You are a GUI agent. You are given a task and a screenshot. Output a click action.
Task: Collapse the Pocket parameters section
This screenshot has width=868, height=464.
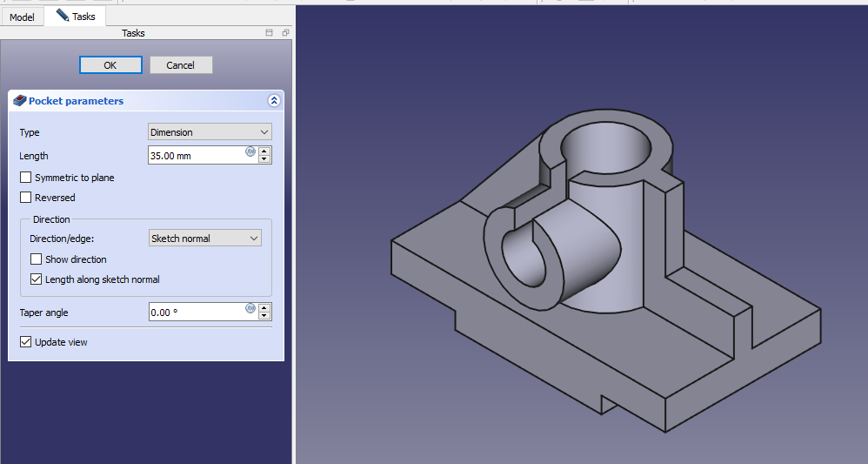[274, 101]
